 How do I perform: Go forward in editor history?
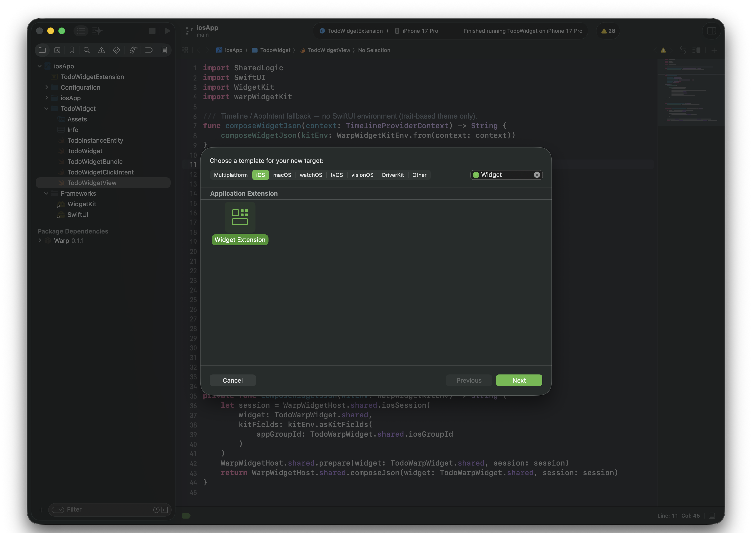208,50
